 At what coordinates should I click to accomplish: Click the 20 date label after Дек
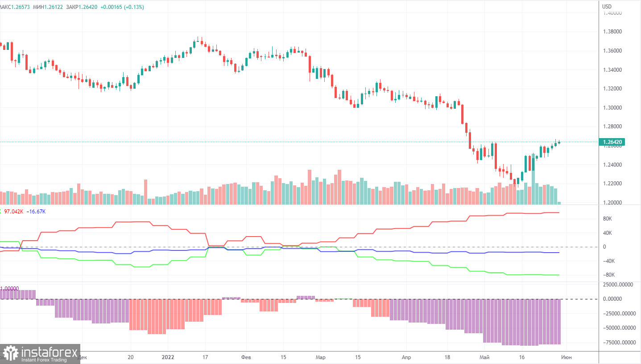point(130,357)
